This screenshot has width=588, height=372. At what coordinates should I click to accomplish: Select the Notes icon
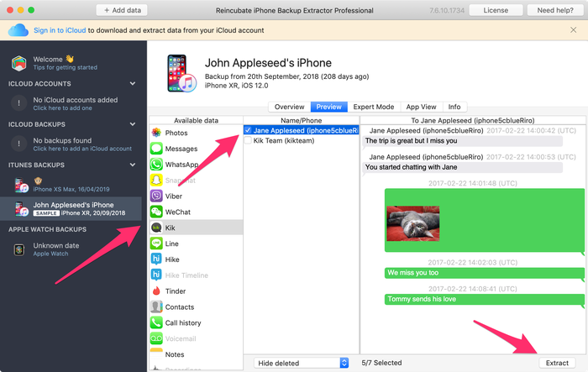(156, 354)
